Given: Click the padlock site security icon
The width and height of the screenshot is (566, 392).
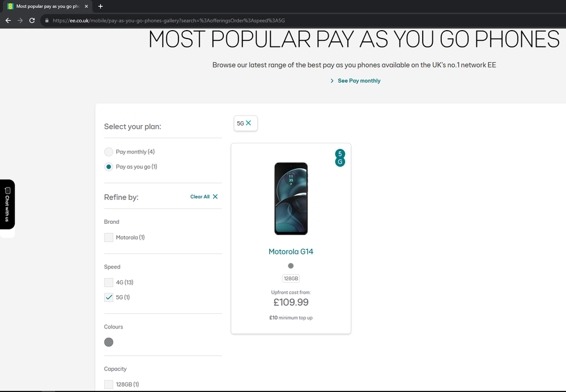Looking at the screenshot, I should 46,20.
